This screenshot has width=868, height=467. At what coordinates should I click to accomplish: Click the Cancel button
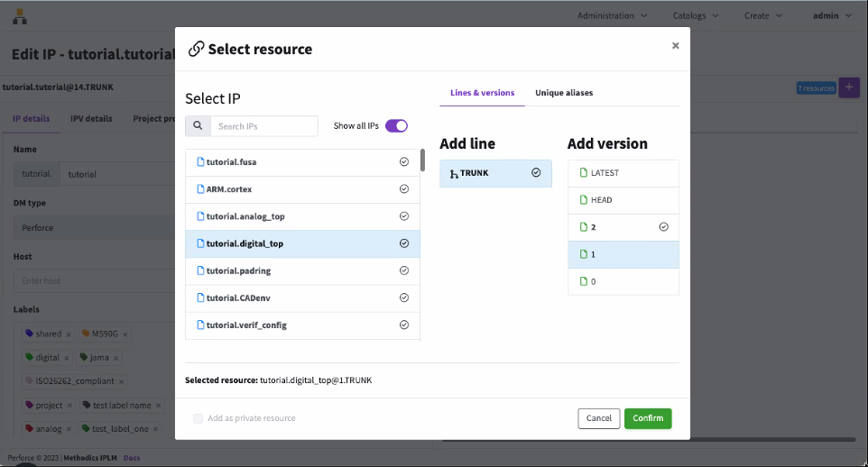pyautogui.click(x=598, y=418)
